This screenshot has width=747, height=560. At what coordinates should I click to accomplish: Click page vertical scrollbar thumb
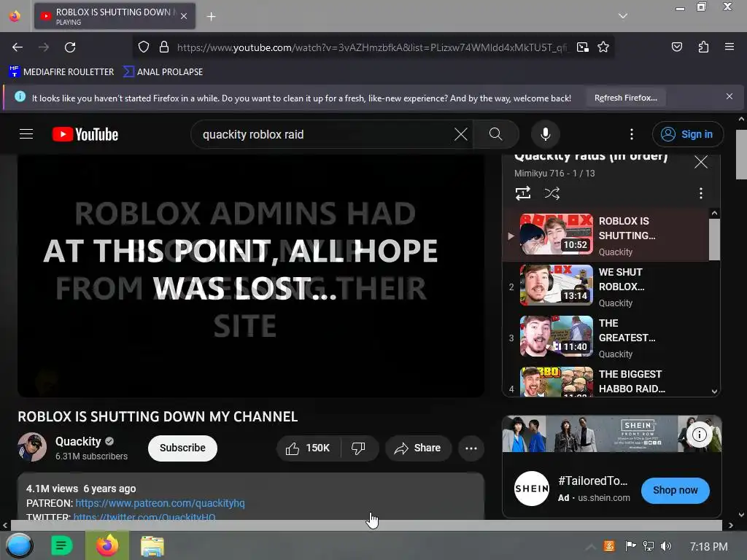741,153
